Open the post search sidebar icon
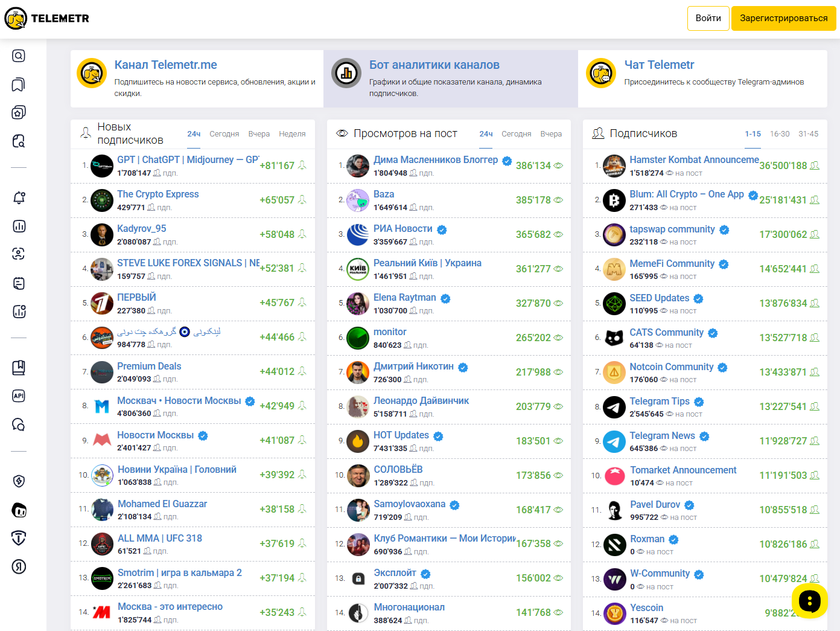 (19, 141)
